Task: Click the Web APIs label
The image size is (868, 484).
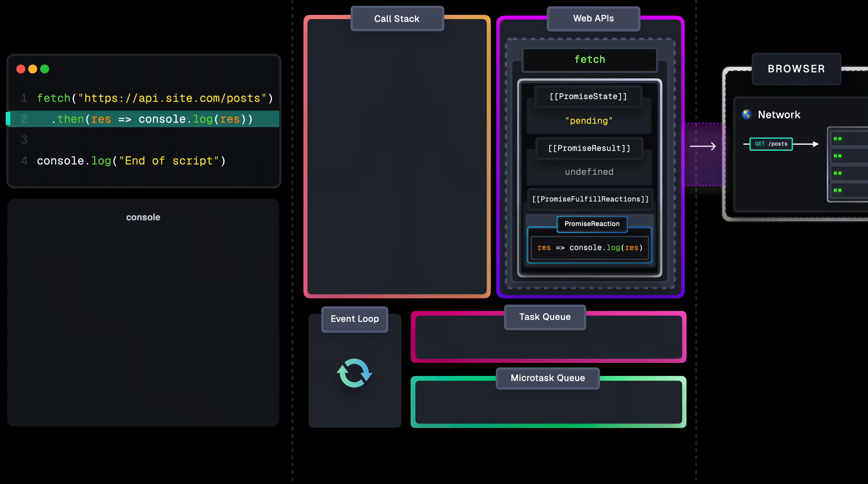Action: point(593,19)
